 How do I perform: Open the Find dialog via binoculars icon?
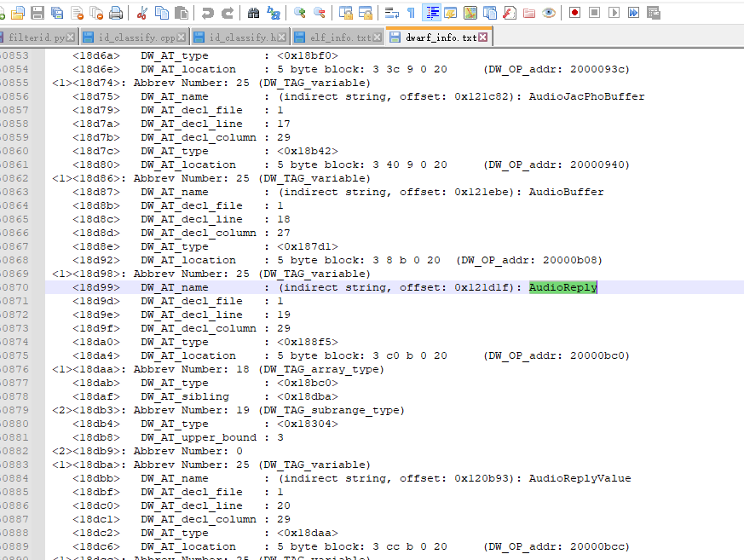coord(253,12)
